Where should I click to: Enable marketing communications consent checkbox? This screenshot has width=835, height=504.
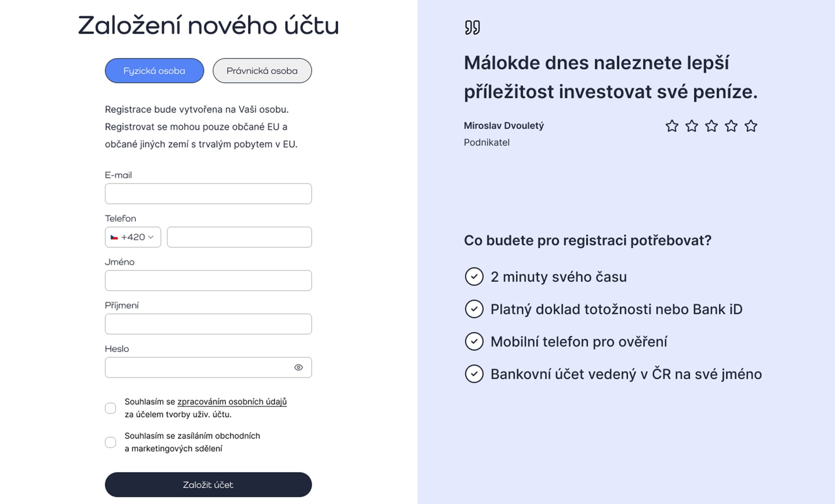[110, 442]
